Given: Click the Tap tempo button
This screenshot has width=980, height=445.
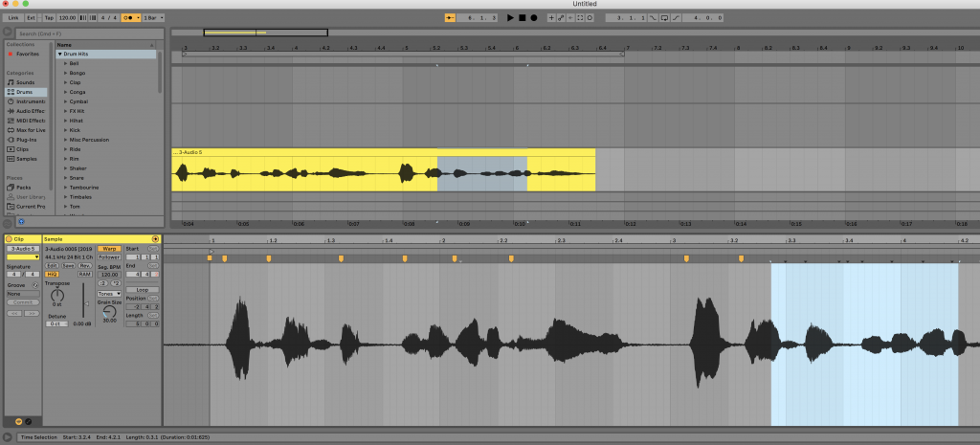Looking at the screenshot, I should pos(49,17).
